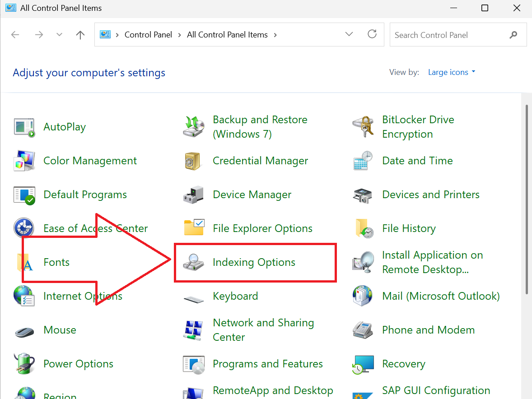The height and width of the screenshot is (399, 532).
Task: Expand chevron after Control Panel breadcrumb
Action: tap(179, 35)
